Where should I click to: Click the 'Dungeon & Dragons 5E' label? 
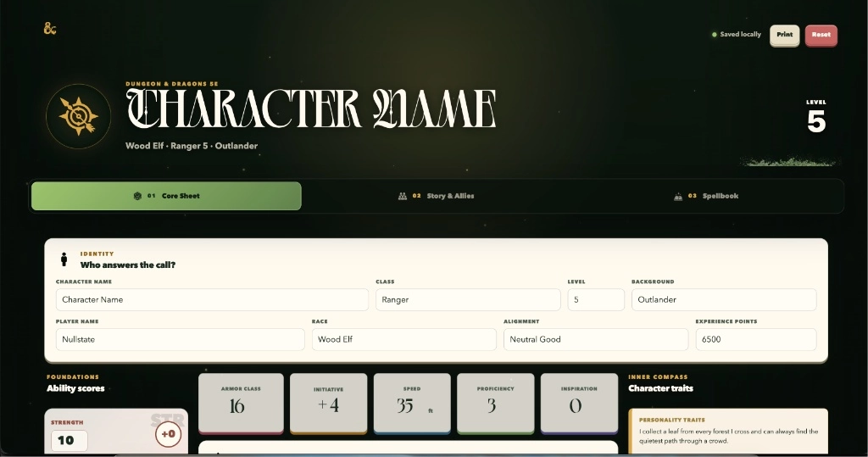172,84
